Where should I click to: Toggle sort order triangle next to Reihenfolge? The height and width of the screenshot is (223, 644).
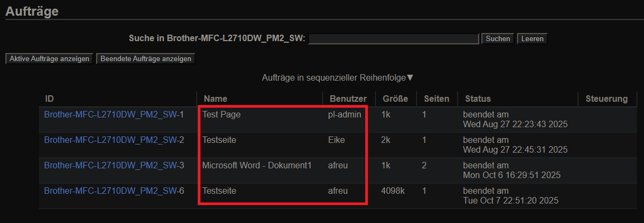[410, 78]
